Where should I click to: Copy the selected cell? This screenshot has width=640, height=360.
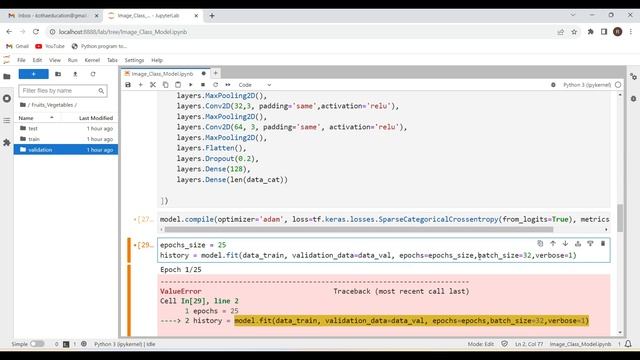pos(165,85)
